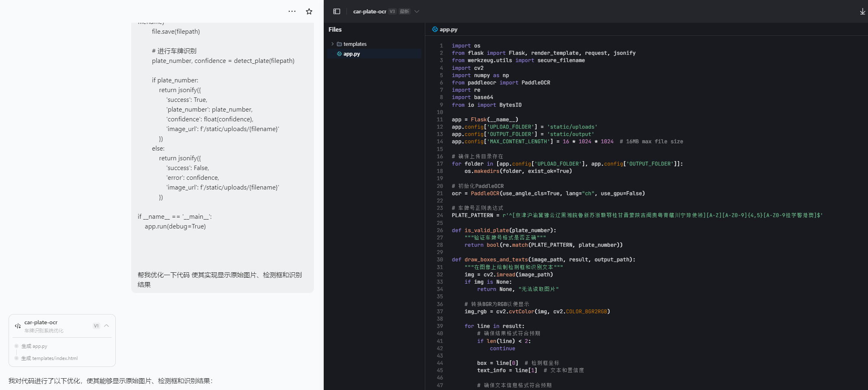Download the project with the download icon

point(863,11)
